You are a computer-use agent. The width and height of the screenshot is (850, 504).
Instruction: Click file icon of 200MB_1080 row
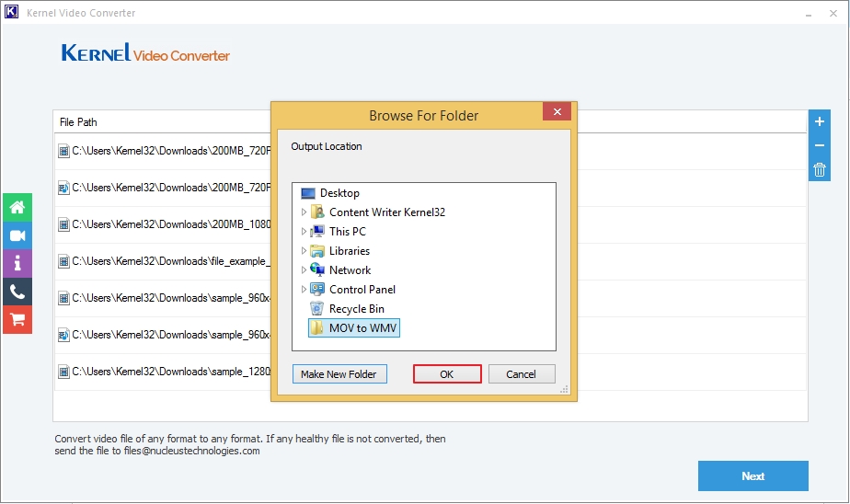pyautogui.click(x=64, y=225)
